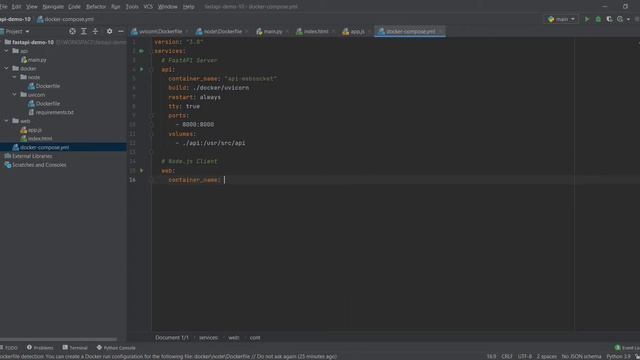Click the Debug bug icon
The height and width of the screenshot is (360, 640).
click(x=598, y=19)
